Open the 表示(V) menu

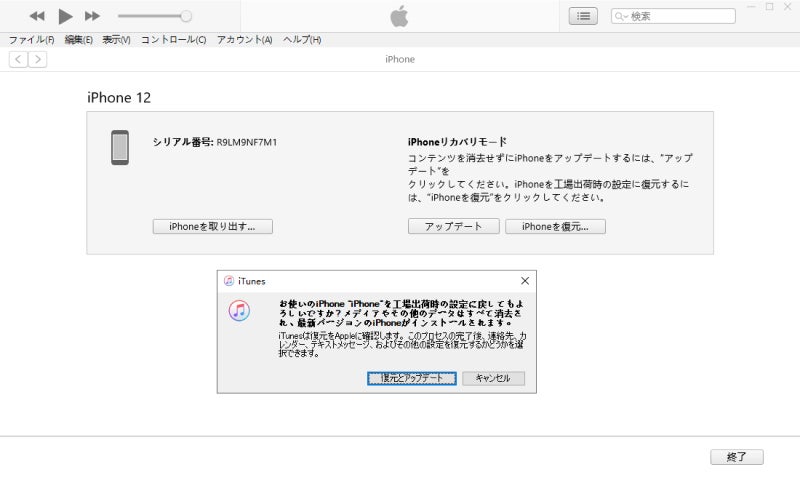click(116, 40)
